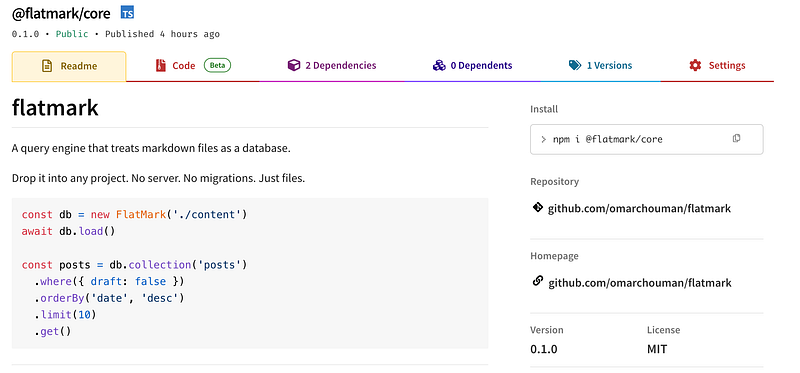Show the 1 Versions tab

[x=601, y=66]
